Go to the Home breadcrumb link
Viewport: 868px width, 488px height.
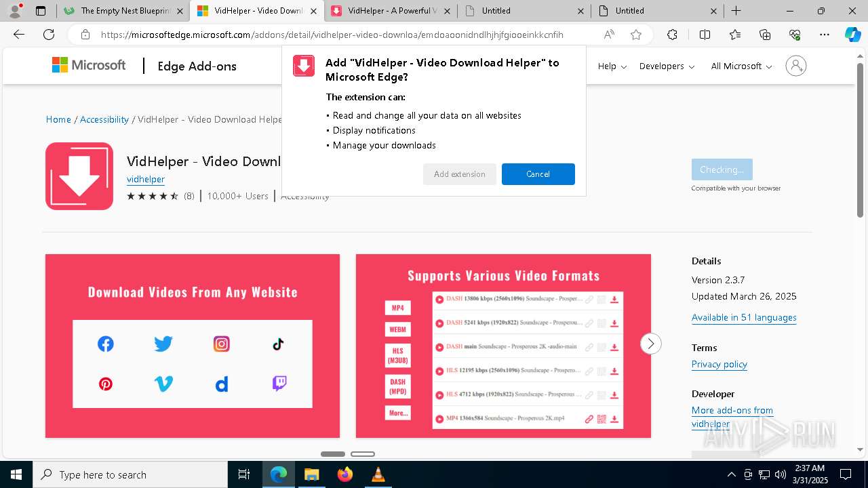click(x=58, y=119)
